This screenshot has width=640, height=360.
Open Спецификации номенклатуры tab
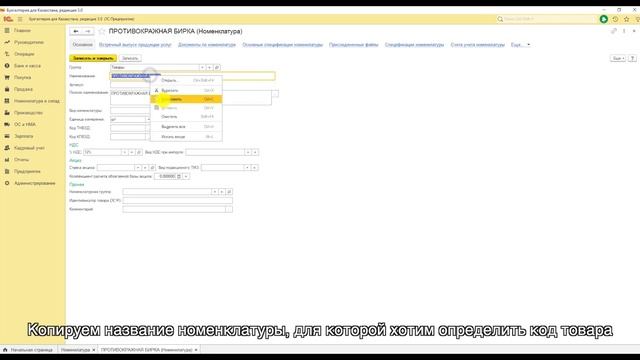(414, 45)
